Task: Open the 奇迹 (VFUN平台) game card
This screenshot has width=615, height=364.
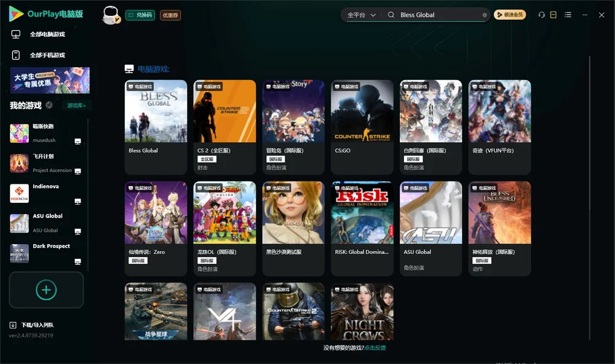Action: [x=499, y=127]
